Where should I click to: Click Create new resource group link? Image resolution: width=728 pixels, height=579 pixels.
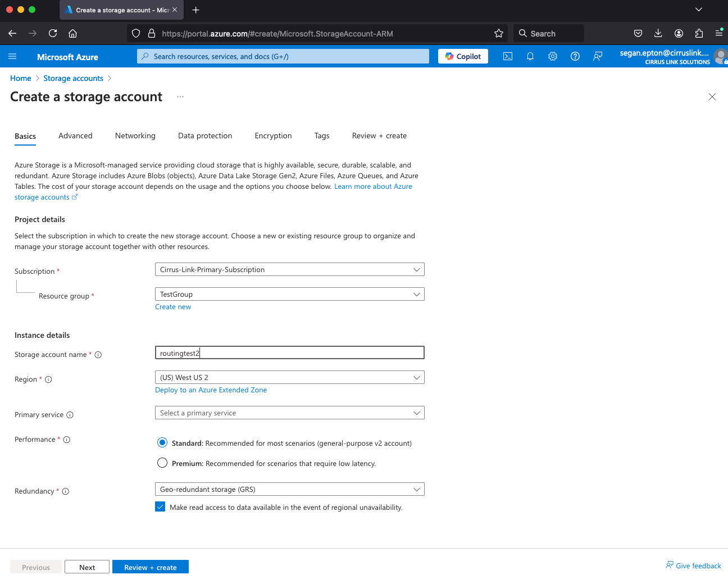pyautogui.click(x=173, y=307)
